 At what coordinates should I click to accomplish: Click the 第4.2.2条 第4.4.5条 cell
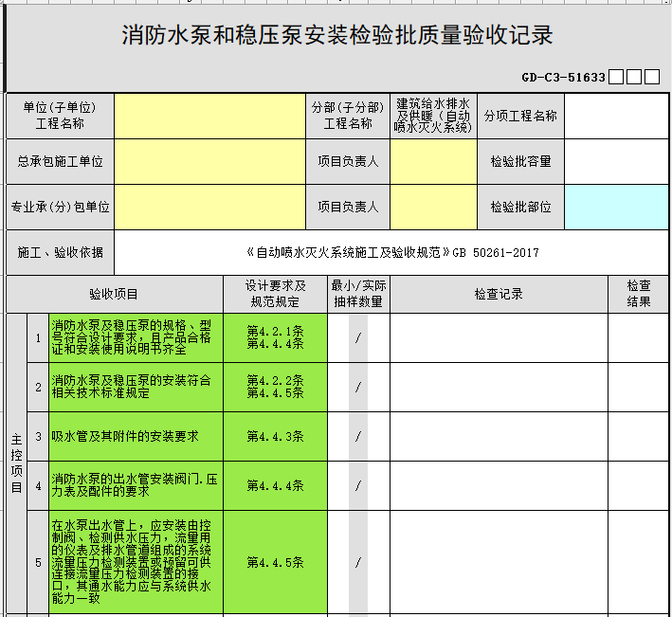coord(275,387)
